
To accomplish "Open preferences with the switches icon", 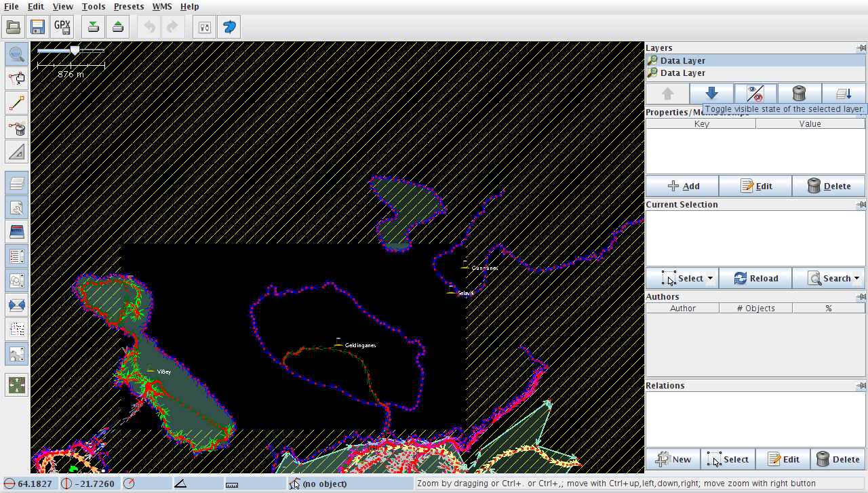I will [205, 27].
